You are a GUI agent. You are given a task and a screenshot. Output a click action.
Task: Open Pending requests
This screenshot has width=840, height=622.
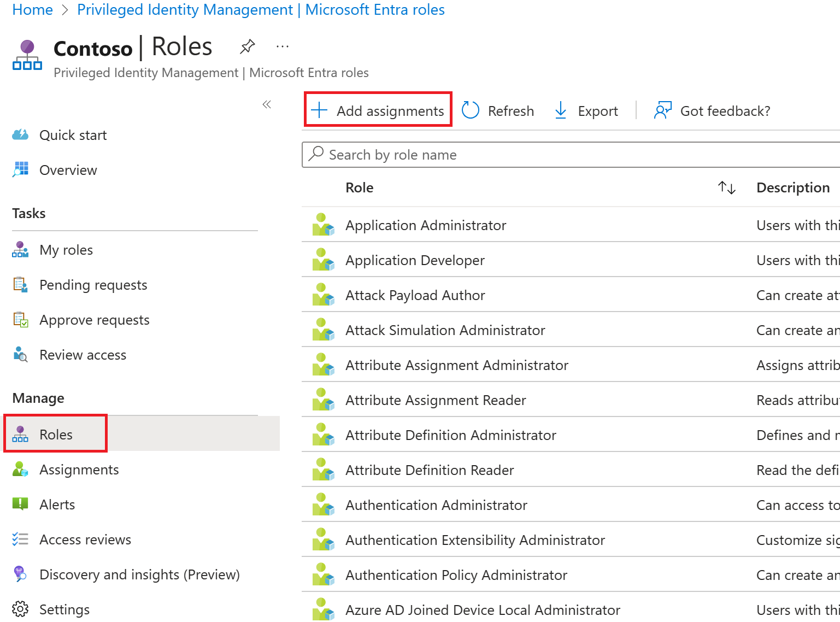(x=93, y=285)
